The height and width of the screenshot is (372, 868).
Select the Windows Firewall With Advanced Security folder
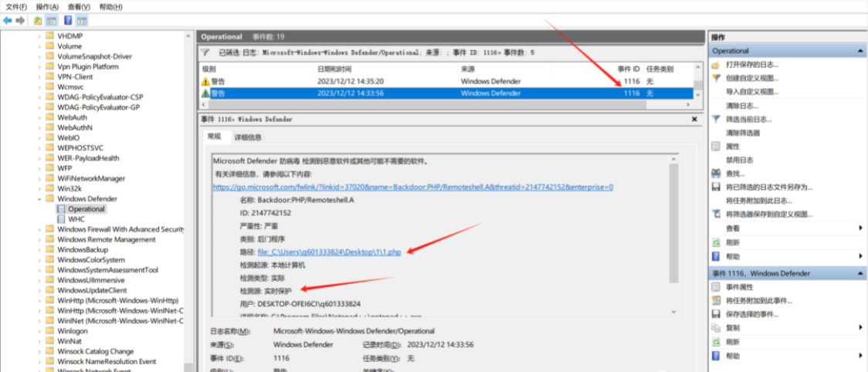click(120, 229)
